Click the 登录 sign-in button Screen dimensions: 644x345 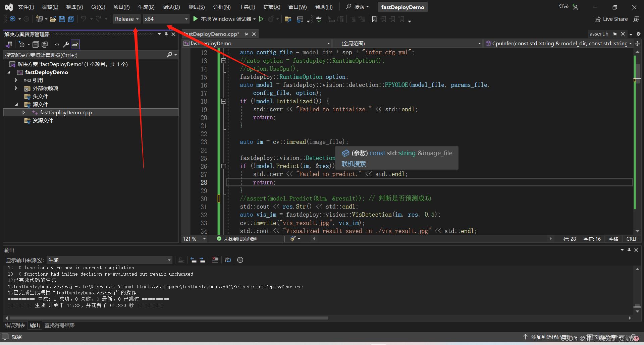coord(564,6)
